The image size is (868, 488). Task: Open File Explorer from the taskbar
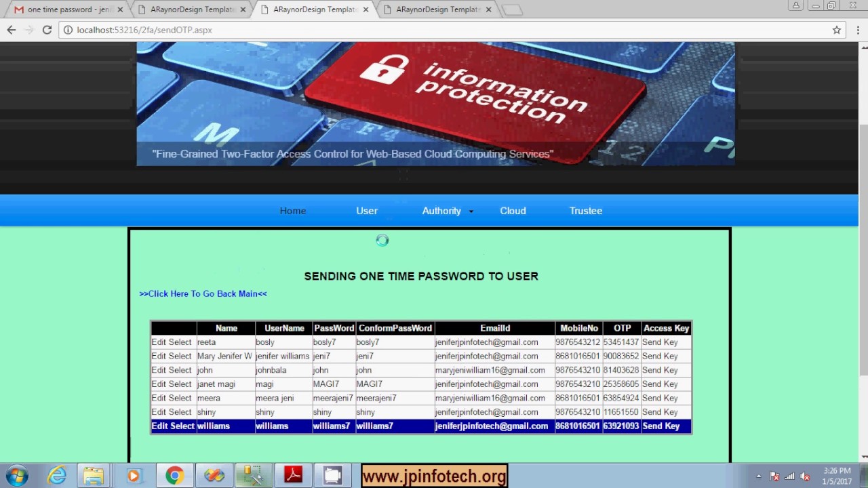tap(94, 476)
